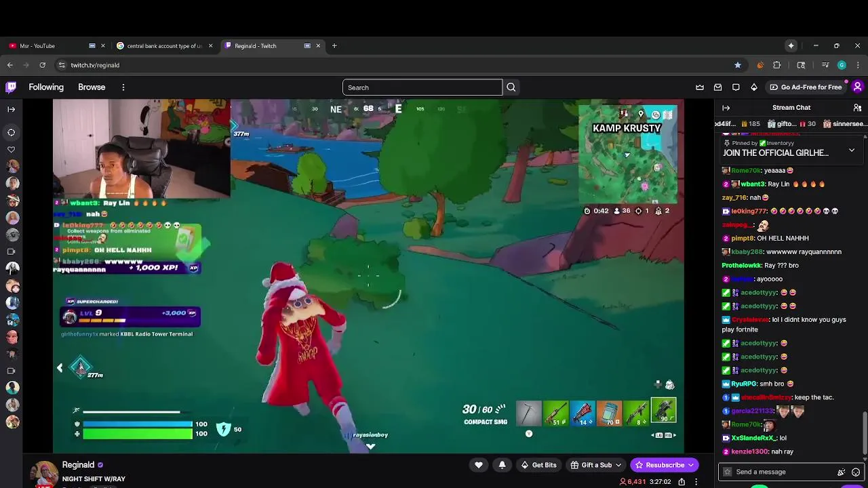Image resolution: width=868 pixels, height=488 pixels.
Task: Click the Gemini sparkle icon in tab strip
Action: pyautogui.click(x=791, y=45)
